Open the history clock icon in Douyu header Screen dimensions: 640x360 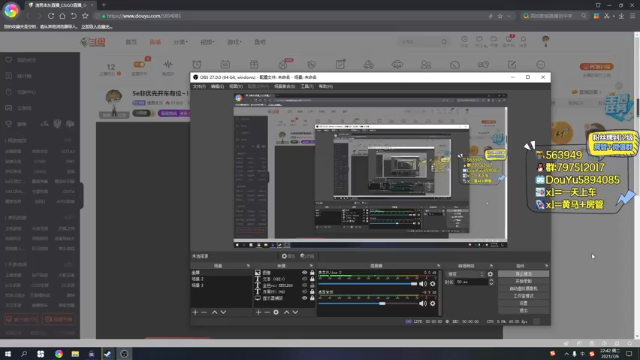(x=464, y=39)
